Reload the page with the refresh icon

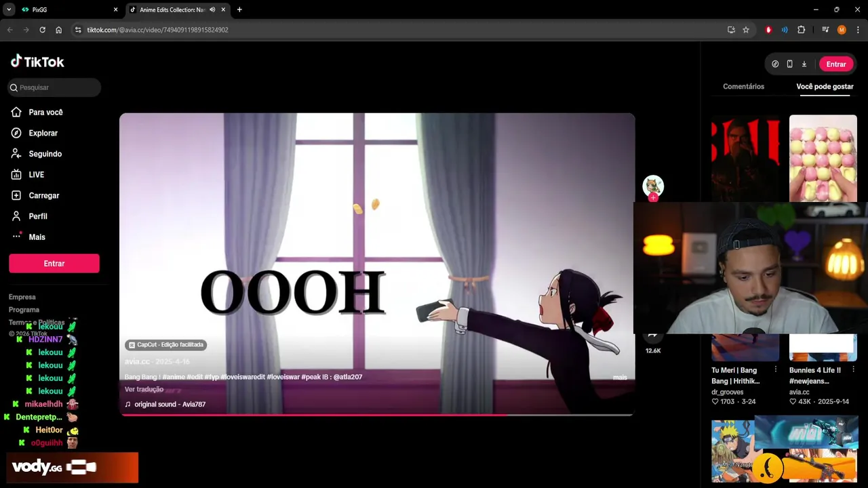point(42,30)
